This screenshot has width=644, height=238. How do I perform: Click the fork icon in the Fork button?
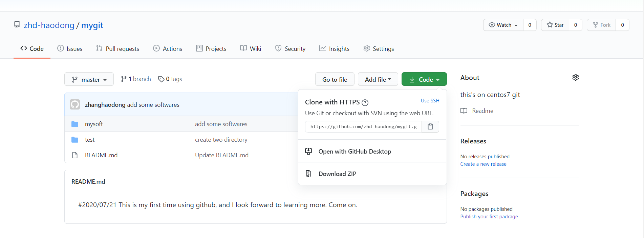coord(596,25)
